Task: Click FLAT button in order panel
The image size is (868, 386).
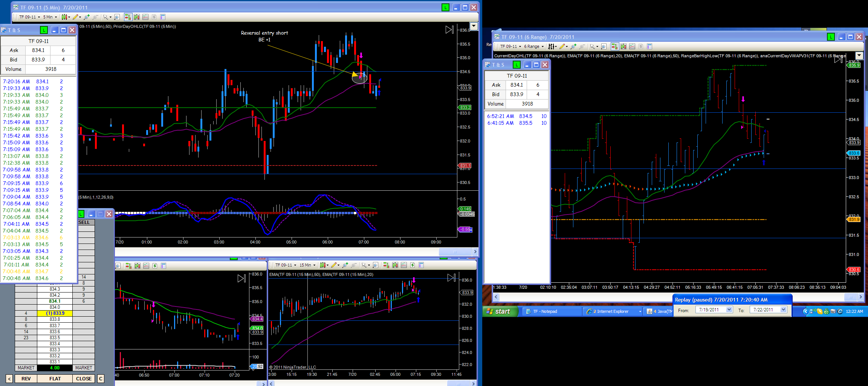Action: pyautogui.click(x=55, y=378)
